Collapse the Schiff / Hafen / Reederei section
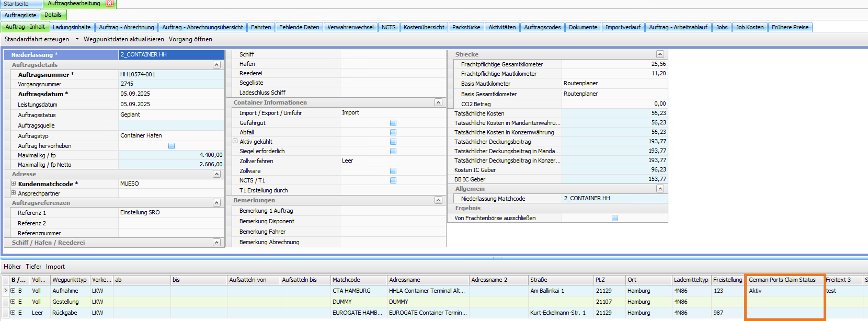868x321 pixels. pyautogui.click(x=216, y=243)
